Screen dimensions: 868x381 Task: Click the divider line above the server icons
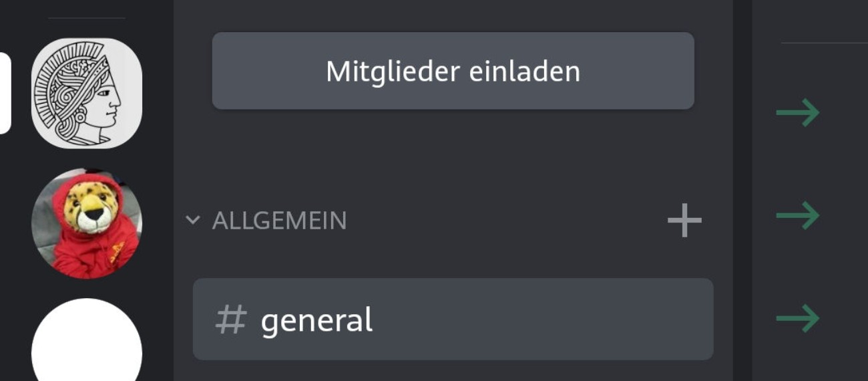[87, 18]
